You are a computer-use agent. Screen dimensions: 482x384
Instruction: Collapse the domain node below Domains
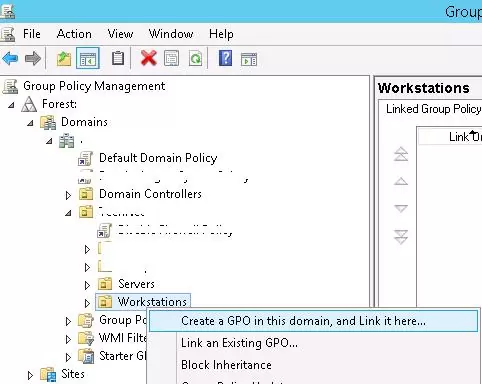coord(49,141)
